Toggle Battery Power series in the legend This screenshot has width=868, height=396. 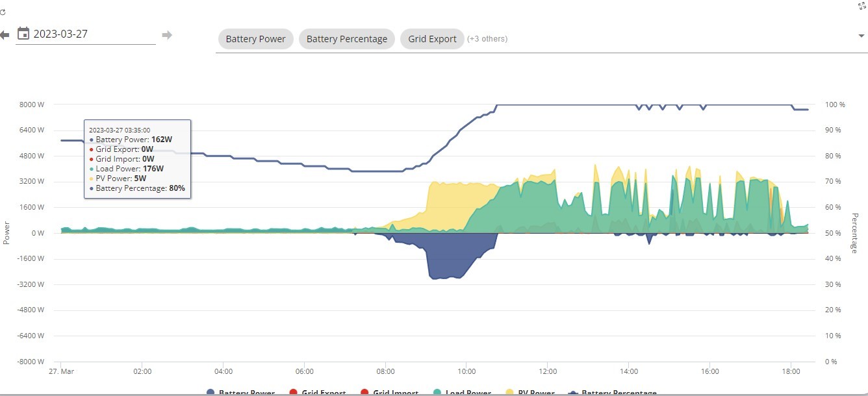pyautogui.click(x=240, y=393)
